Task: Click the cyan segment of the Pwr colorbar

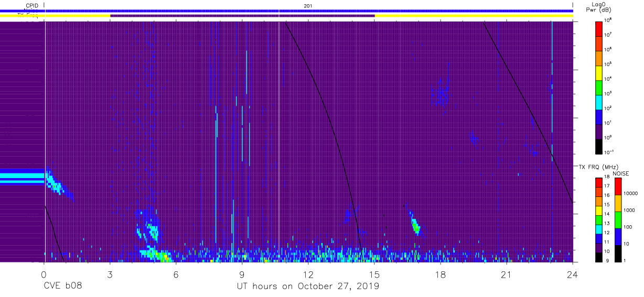Action: (x=598, y=102)
